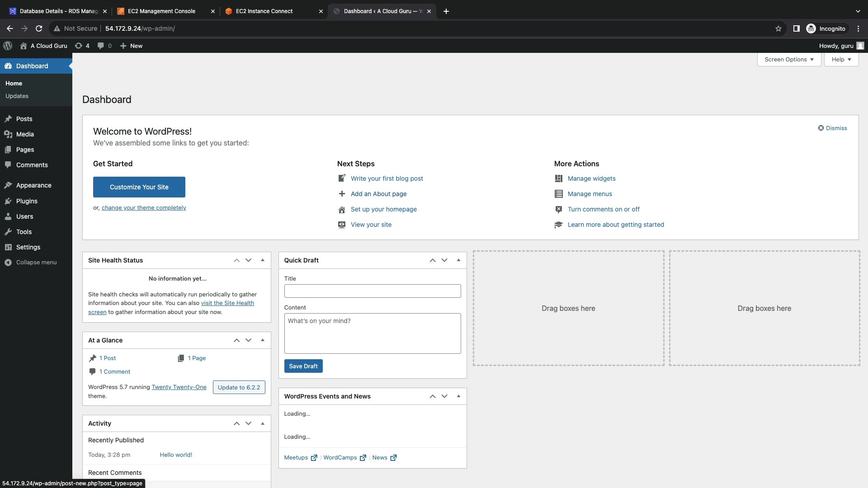Toggle the At a Glance panel triangle
Viewport: 868px width, 488px height.
263,340
